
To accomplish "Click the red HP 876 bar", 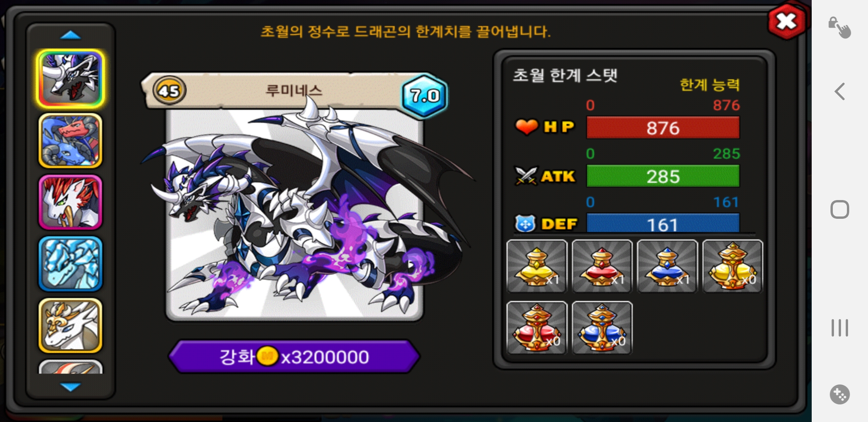I will click(x=663, y=128).
